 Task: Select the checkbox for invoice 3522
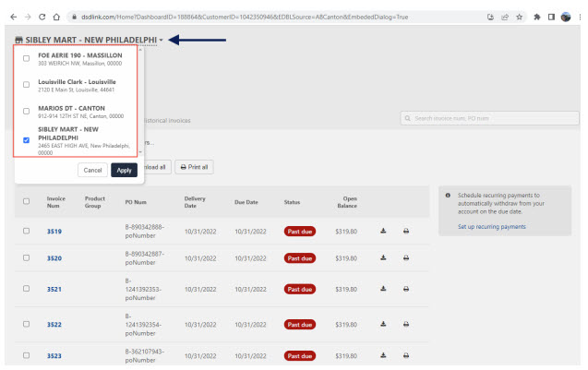point(26,324)
